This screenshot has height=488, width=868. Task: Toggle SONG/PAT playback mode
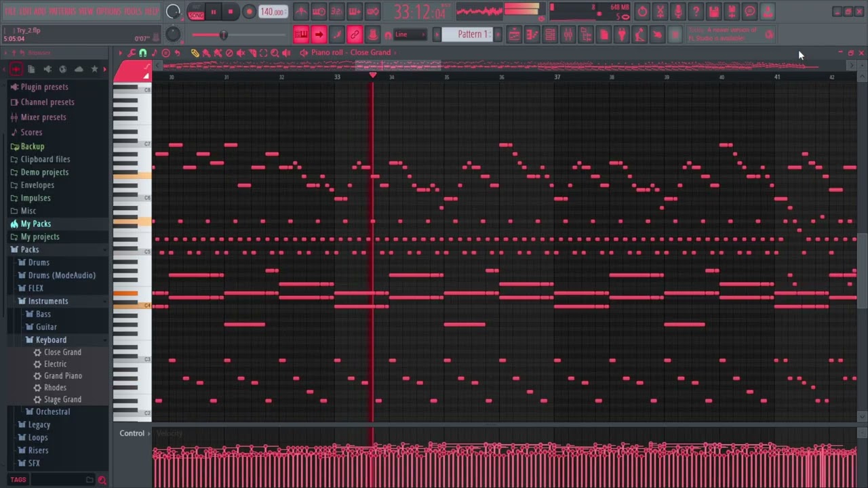point(196,12)
